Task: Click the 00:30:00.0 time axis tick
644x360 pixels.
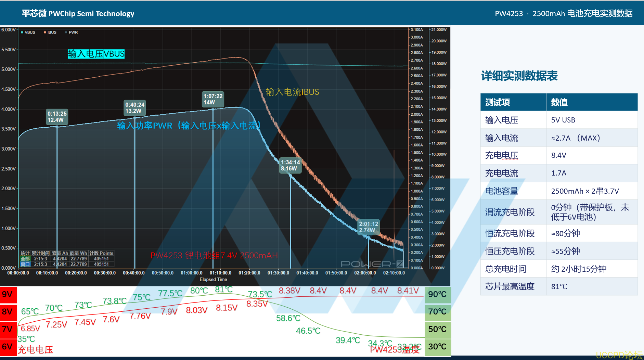Action: 105,273
